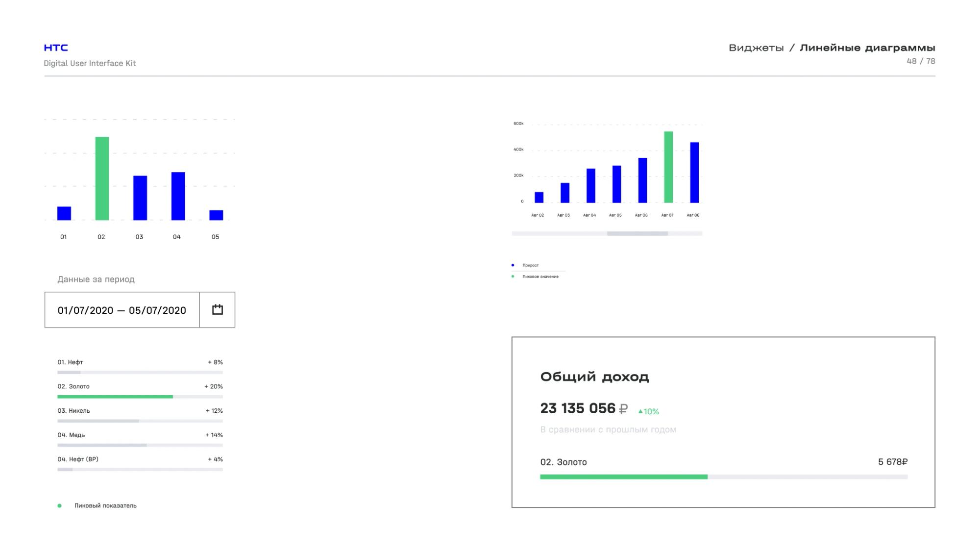This screenshot has height=551, width=980.
Task: Click the 5 678₽ value
Action: pyautogui.click(x=893, y=462)
